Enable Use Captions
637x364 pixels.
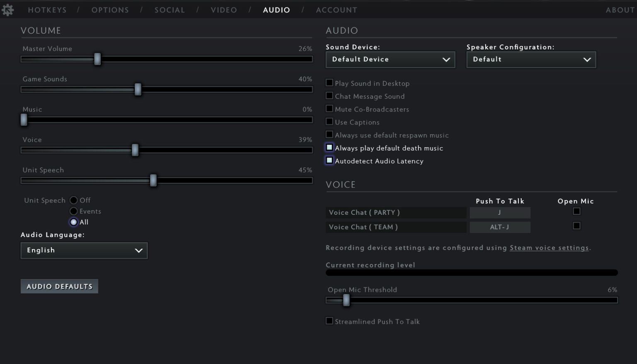(329, 121)
